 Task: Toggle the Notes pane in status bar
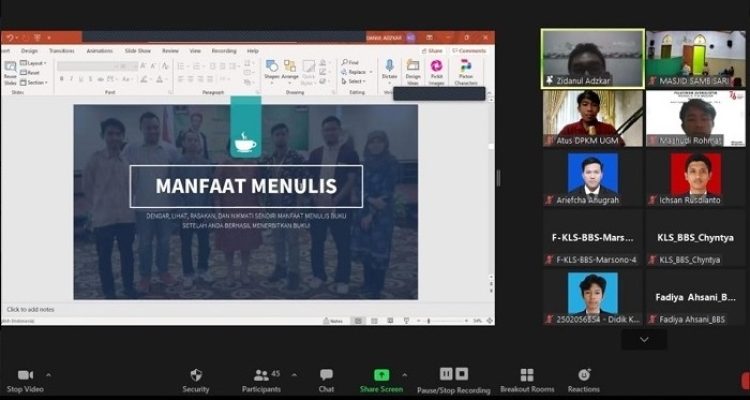tap(333, 321)
